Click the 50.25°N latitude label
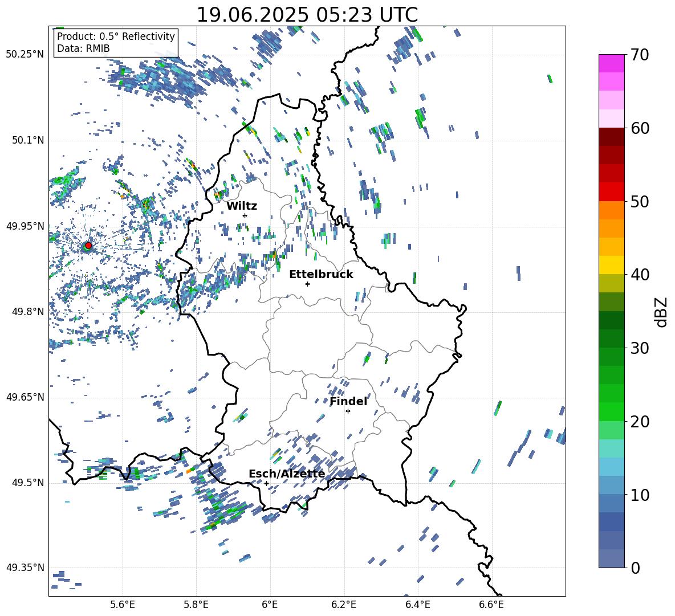This screenshot has width=675, height=616. [x=25, y=55]
